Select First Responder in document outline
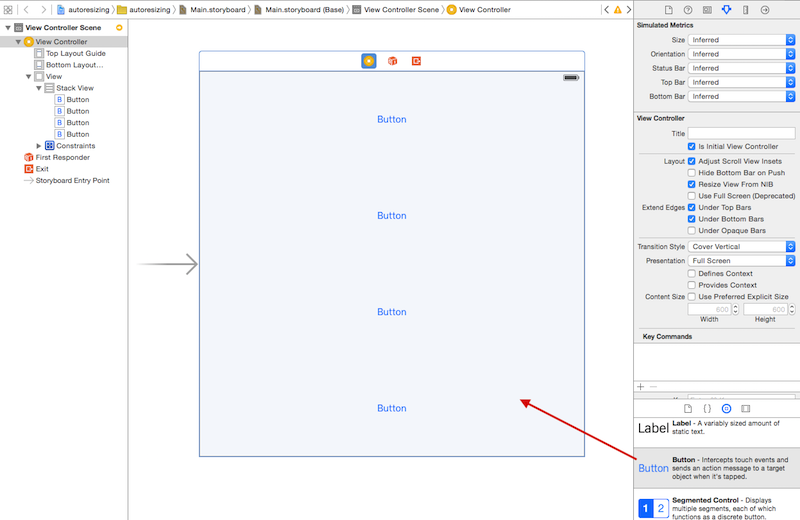The height and width of the screenshot is (520, 800). click(x=57, y=157)
